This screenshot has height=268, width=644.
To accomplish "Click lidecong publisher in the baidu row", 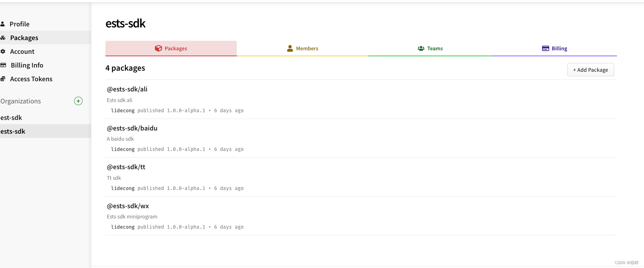I will [123, 149].
